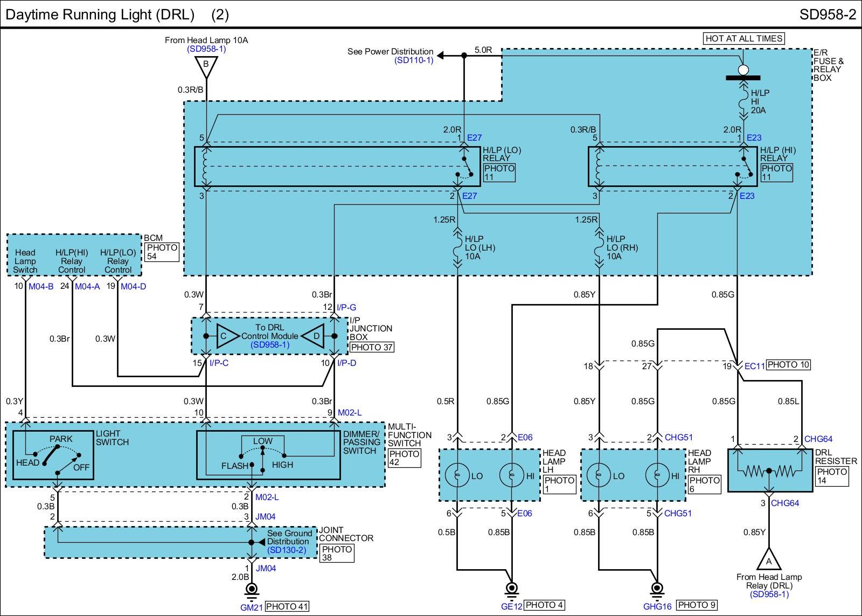Click the H/LP HI 20A fuse symbol
This screenshot has width=862, height=616.
tap(743, 101)
